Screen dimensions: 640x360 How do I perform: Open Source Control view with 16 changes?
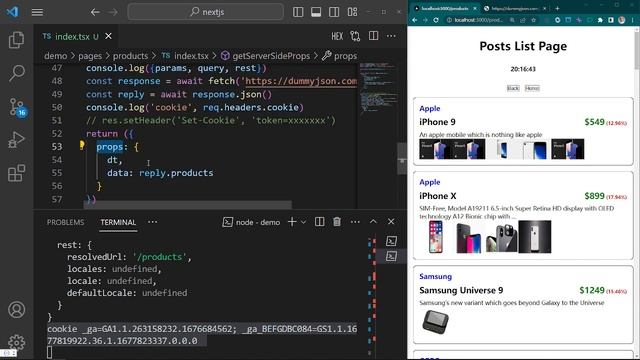pos(17,107)
